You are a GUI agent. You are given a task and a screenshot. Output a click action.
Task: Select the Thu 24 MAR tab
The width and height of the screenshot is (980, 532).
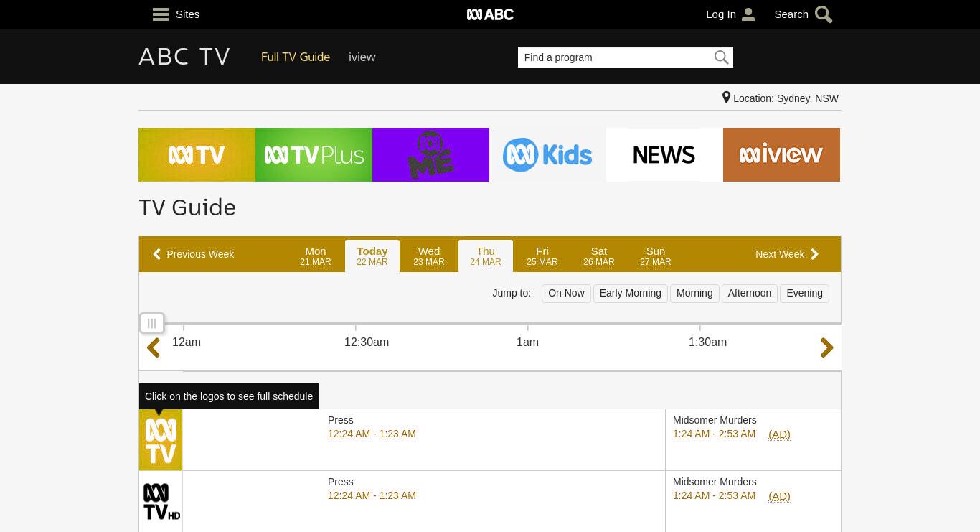[486, 256]
